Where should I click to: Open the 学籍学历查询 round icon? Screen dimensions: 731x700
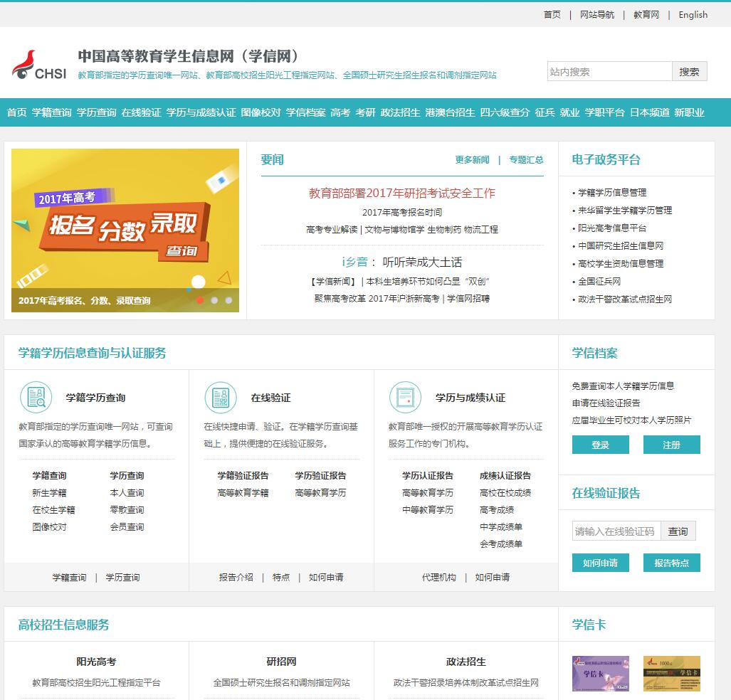click(36, 398)
